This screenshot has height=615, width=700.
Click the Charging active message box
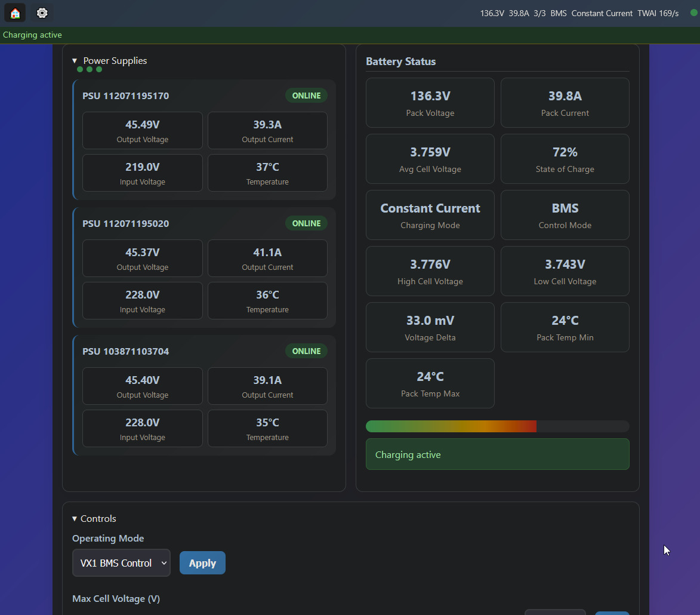tap(497, 454)
